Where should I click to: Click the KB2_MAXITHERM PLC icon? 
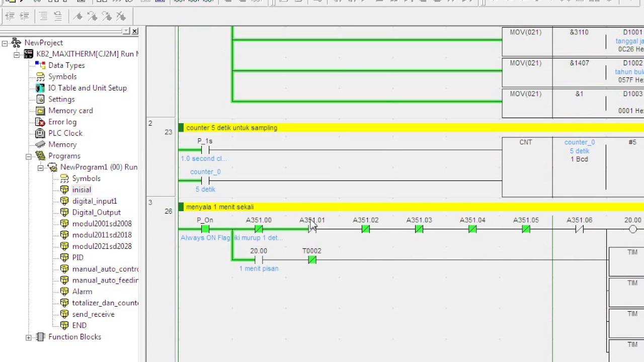pos(28,54)
